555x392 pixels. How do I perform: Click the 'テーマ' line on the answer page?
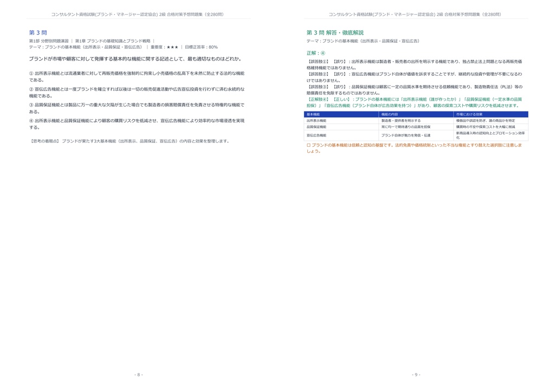363,41
